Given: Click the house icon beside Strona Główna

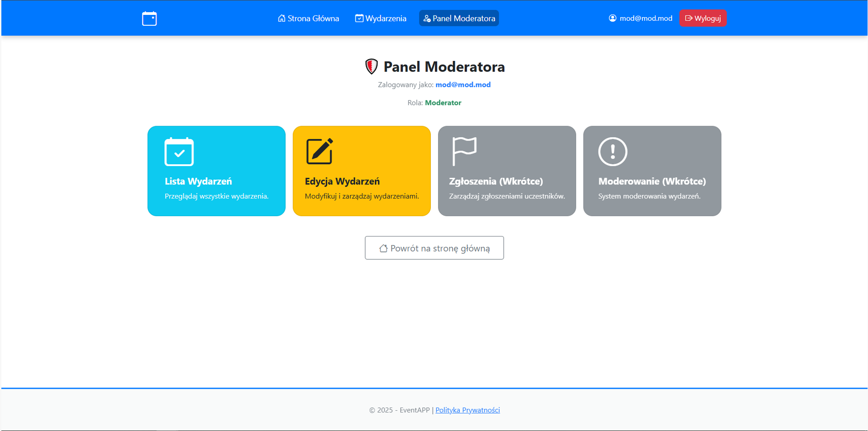Looking at the screenshot, I should (x=282, y=18).
